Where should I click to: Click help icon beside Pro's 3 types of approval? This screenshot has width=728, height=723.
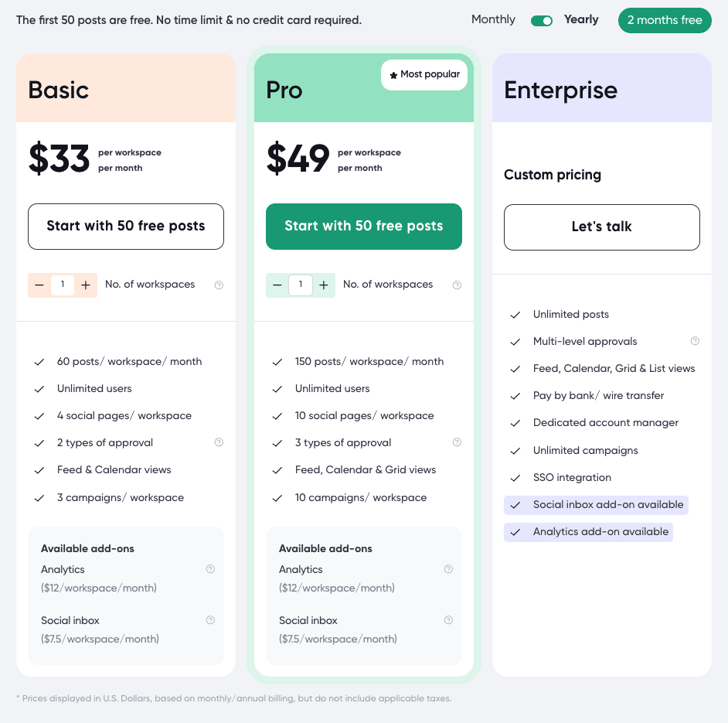pyautogui.click(x=457, y=442)
